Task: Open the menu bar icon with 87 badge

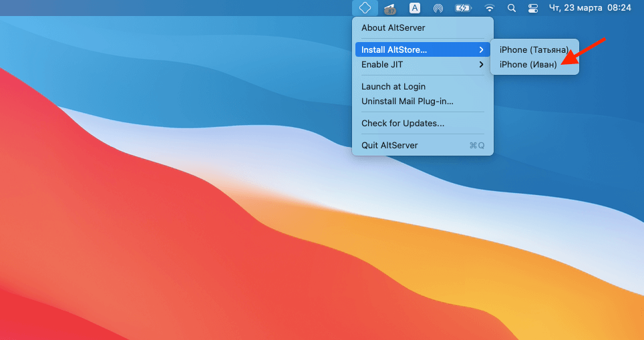Action: pos(390,8)
